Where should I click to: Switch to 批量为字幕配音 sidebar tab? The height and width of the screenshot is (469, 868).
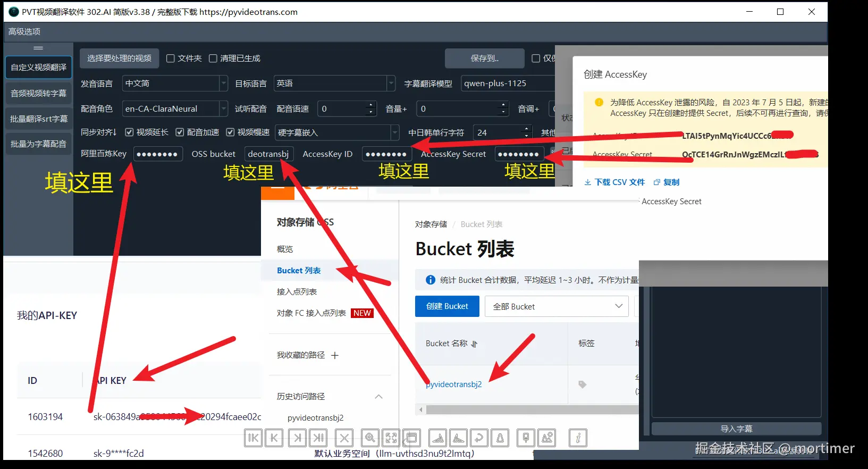coord(39,144)
